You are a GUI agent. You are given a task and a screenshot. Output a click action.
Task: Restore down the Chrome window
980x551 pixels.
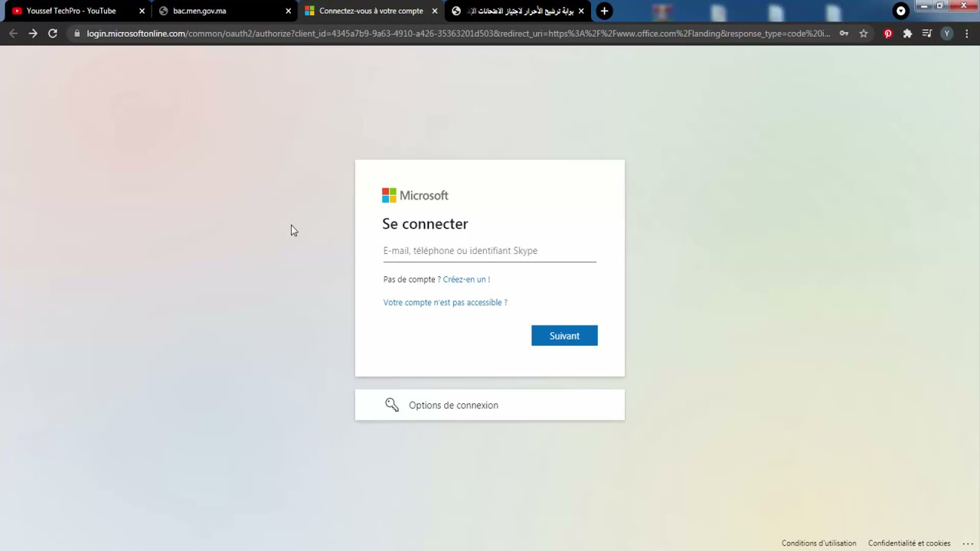[x=940, y=5]
